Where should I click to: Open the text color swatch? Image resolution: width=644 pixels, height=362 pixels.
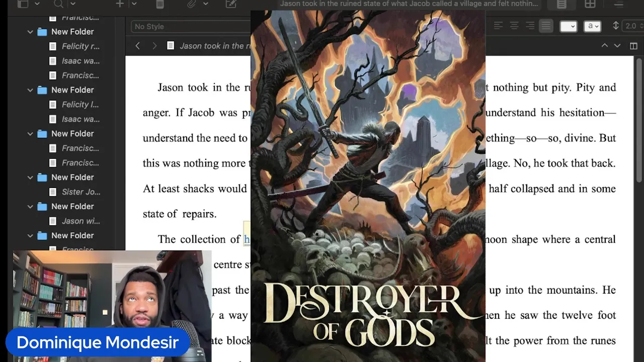point(569,26)
